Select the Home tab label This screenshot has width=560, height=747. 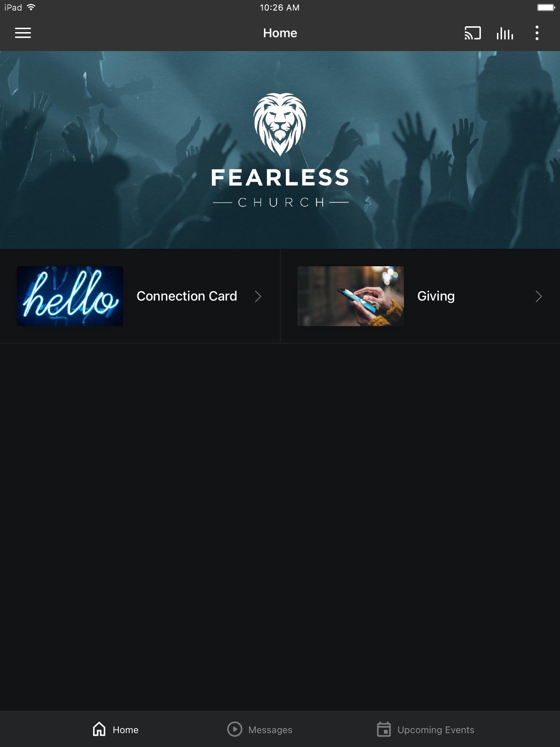coord(125,730)
